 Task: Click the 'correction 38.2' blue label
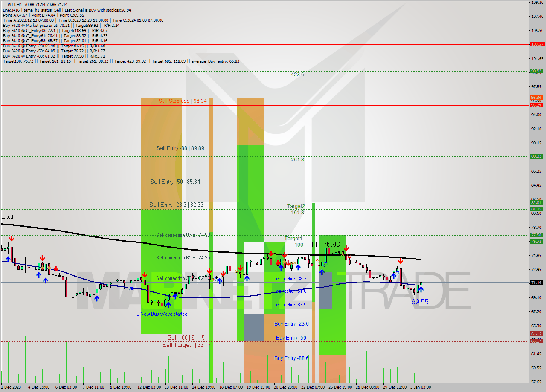click(292, 279)
